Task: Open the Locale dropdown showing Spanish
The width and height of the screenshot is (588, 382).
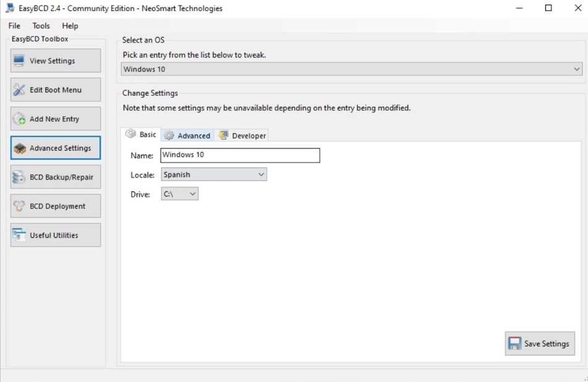Action: click(261, 175)
